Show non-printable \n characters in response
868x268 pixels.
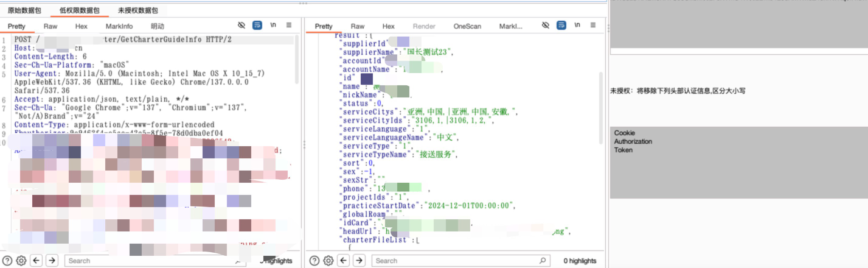pos(577,26)
